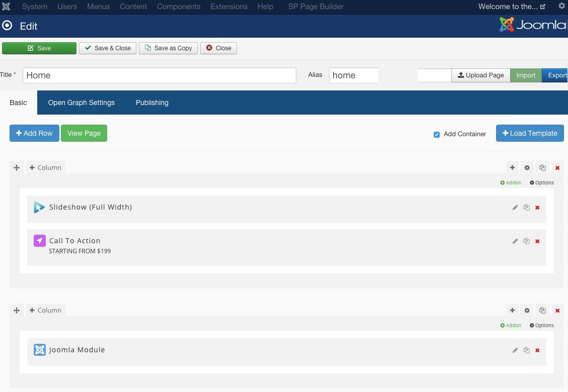Duplicate the Call To Action addon
This screenshot has width=568, height=392.
(526, 241)
